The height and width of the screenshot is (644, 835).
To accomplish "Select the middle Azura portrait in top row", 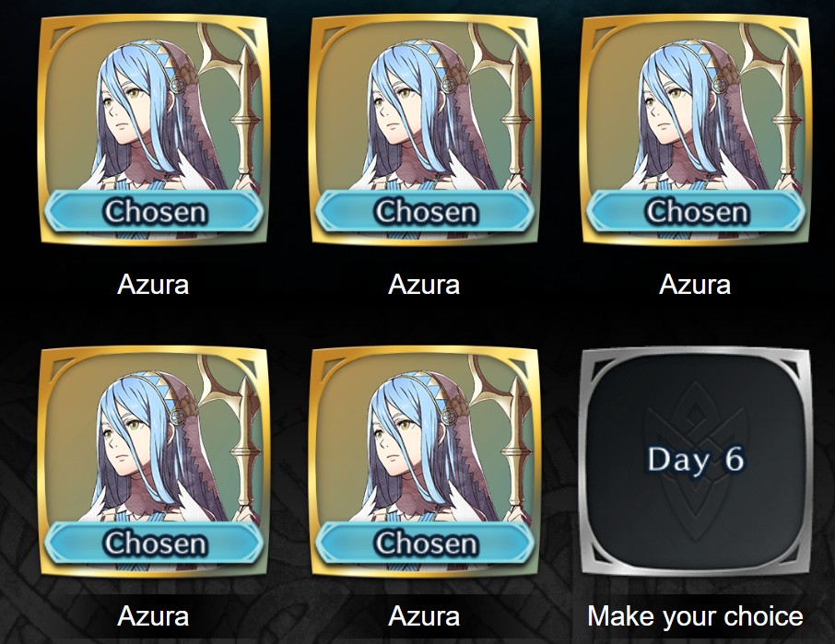I will tap(425, 131).
